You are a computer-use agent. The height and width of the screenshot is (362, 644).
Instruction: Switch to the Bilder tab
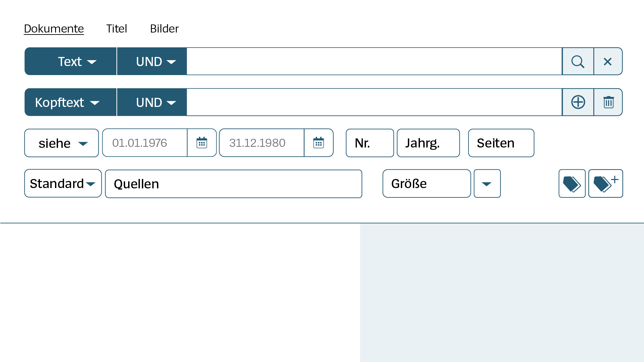click(x=164, y=28)
